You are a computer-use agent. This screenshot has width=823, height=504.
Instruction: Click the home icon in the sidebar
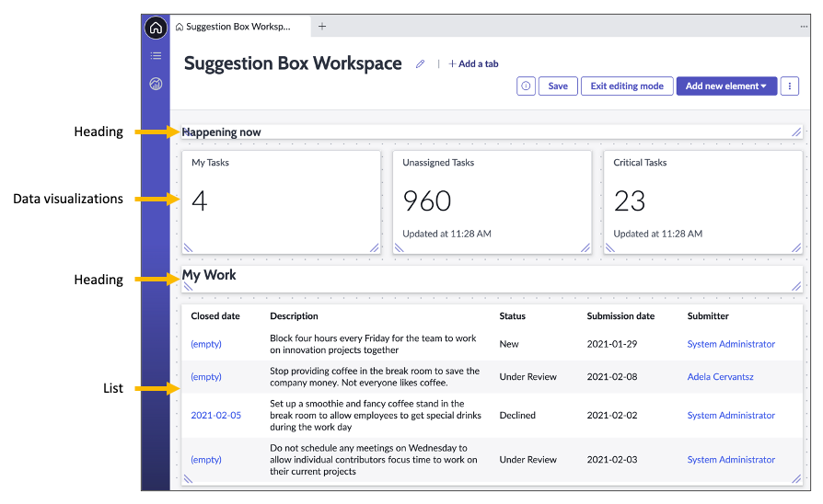[156, 28]
